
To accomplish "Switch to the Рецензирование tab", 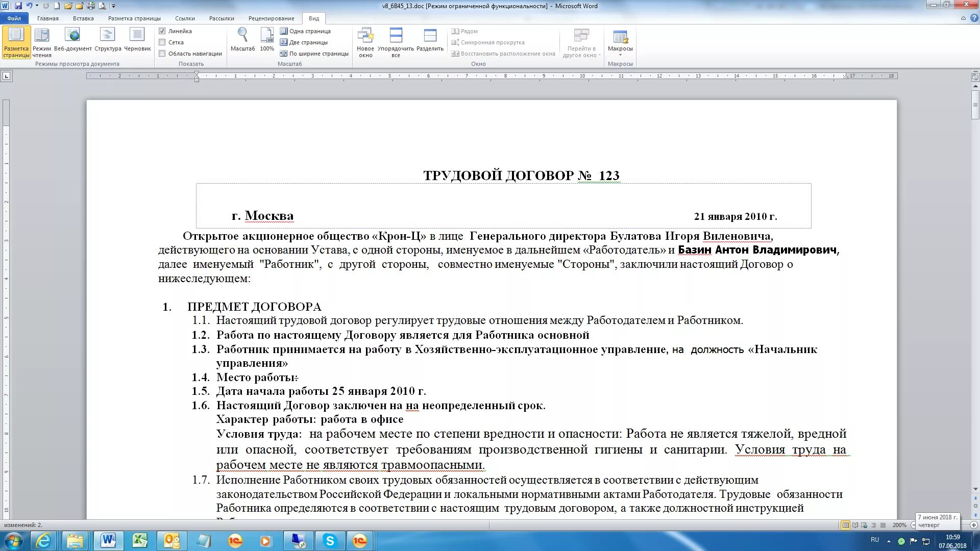I will pos(271,18).
